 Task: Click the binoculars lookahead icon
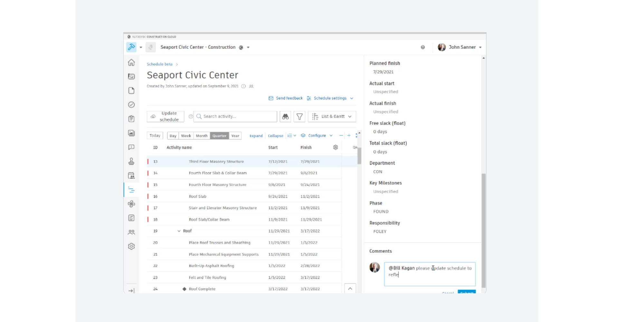click(x=285, y=117)
